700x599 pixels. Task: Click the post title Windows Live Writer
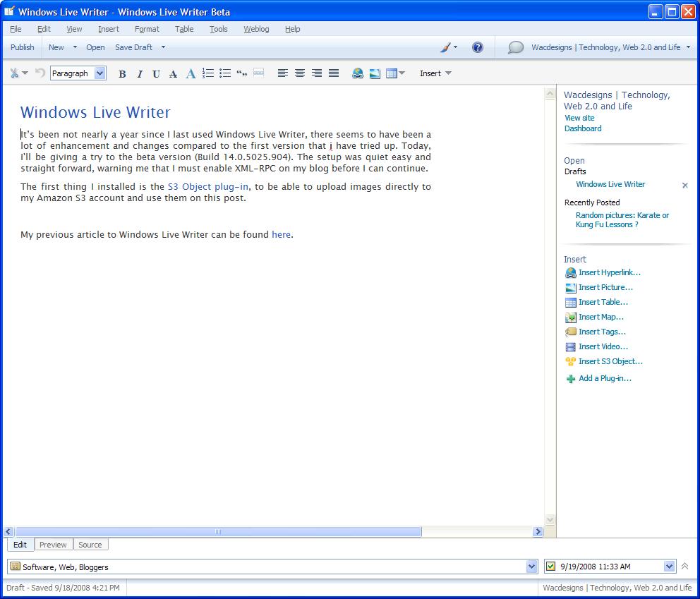tap(95, 112)
